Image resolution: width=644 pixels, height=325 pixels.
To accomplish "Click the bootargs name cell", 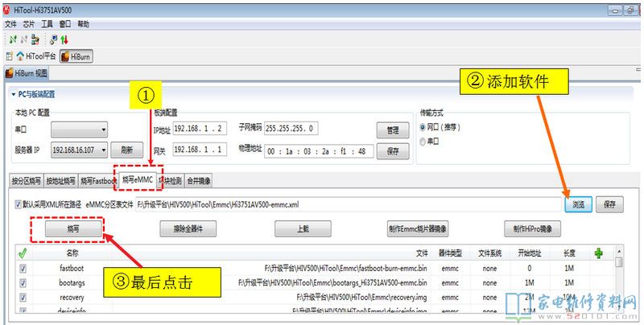I will coord(72,282).
